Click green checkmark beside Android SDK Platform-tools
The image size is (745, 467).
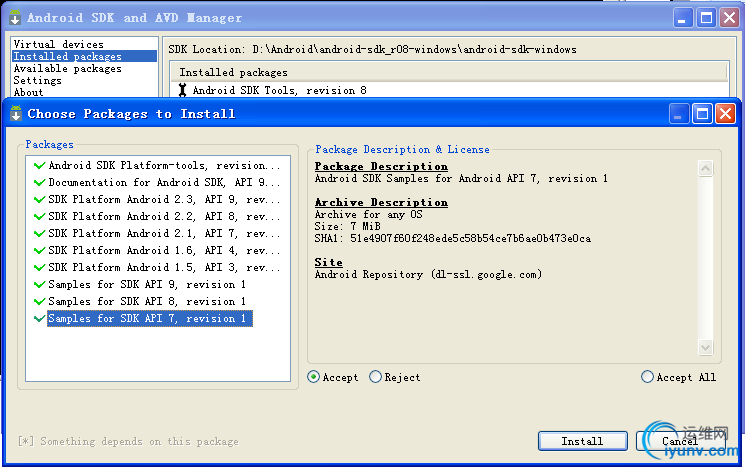click(x=39, y=165)
